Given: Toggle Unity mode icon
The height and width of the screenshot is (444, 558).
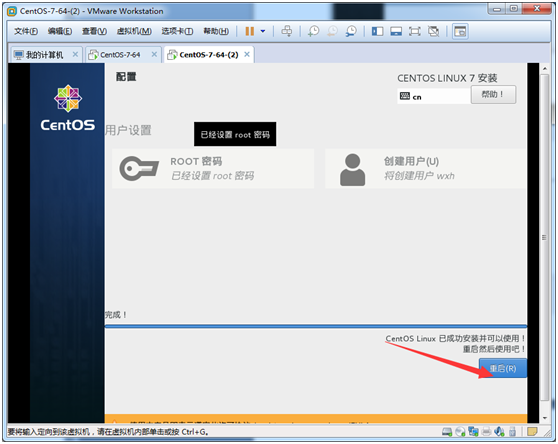Looking at the screenshot, I should [x=433, y=31].
